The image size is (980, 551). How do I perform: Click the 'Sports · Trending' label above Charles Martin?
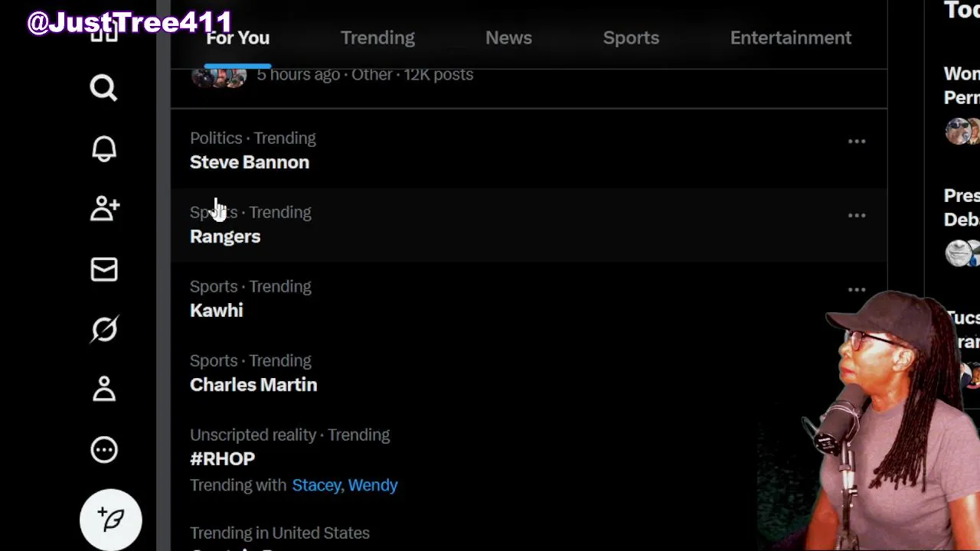tap(250, 360)
